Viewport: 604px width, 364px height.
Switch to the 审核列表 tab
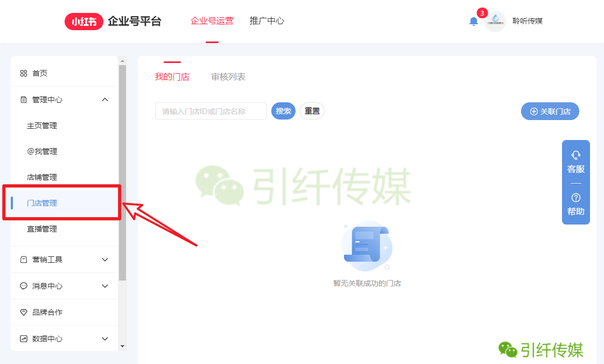(x=228, y=77)
